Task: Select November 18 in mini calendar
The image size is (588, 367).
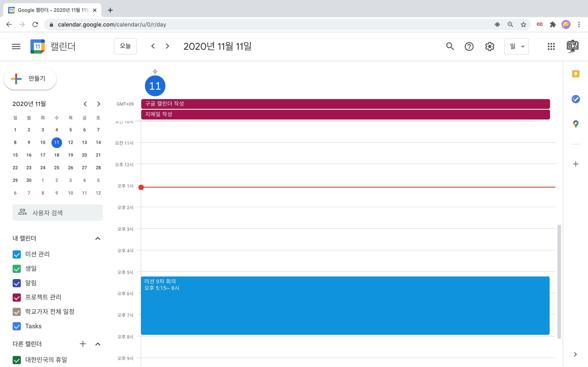Action: point(57,155)
